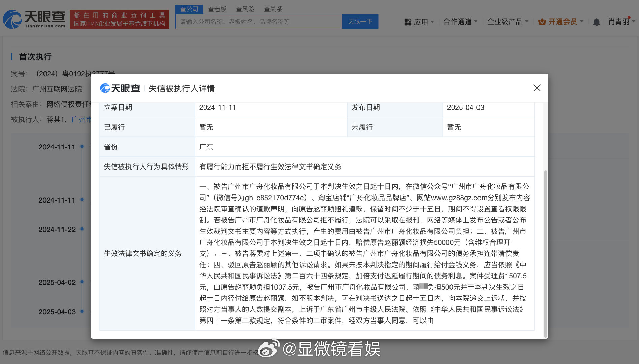Screen dimensions: 639x364
Task: Click the 2024-11-22 timeline marker dot
Action: click(82, 229)
